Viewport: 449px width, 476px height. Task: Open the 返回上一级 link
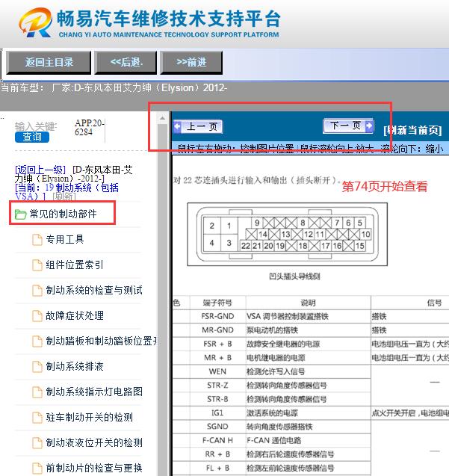pos(40,170)
